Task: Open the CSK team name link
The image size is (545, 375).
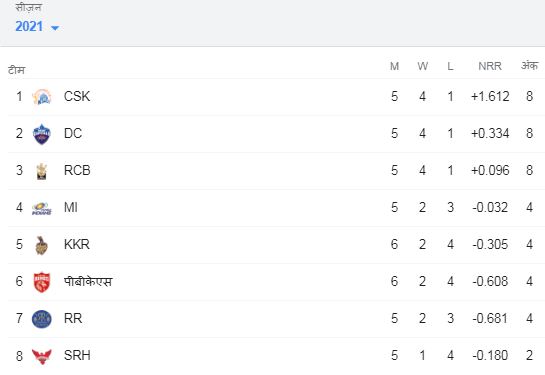Action: tap(77, 96)
